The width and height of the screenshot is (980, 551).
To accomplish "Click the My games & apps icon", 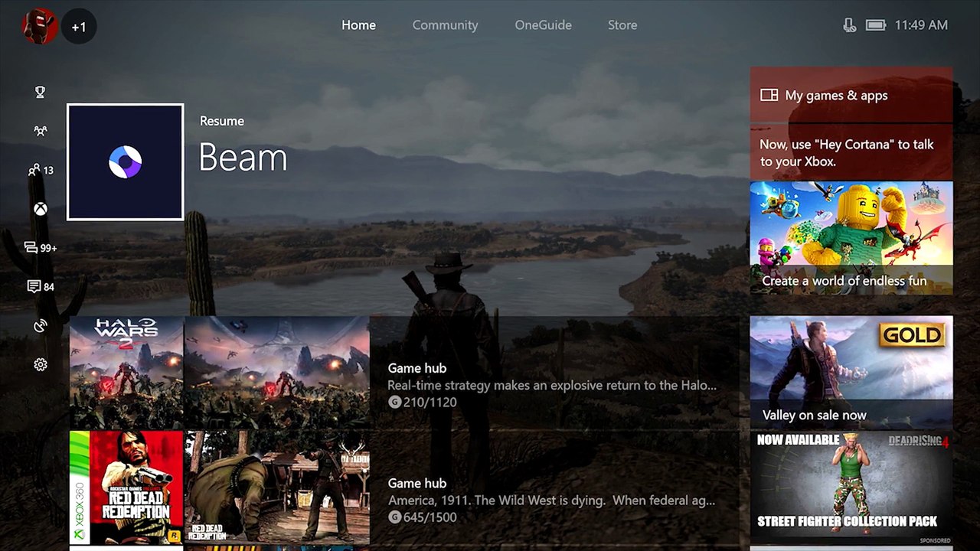I will tap(769, 96).
